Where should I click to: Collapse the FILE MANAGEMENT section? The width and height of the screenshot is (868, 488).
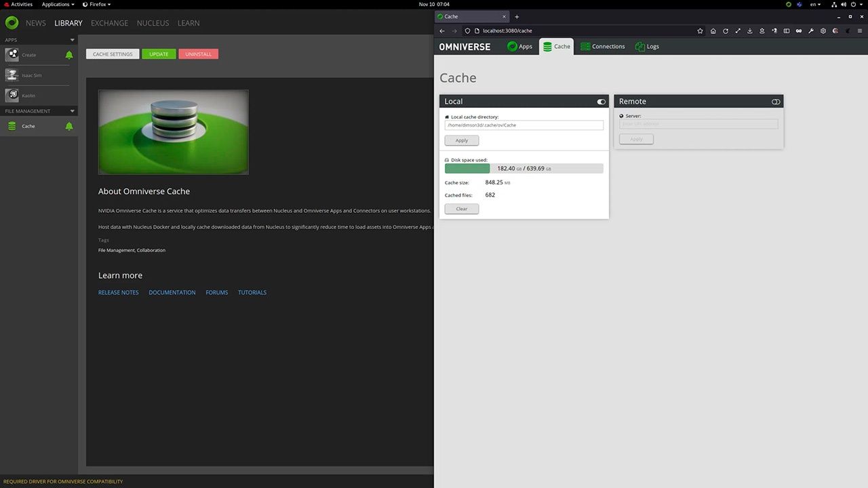73,111
